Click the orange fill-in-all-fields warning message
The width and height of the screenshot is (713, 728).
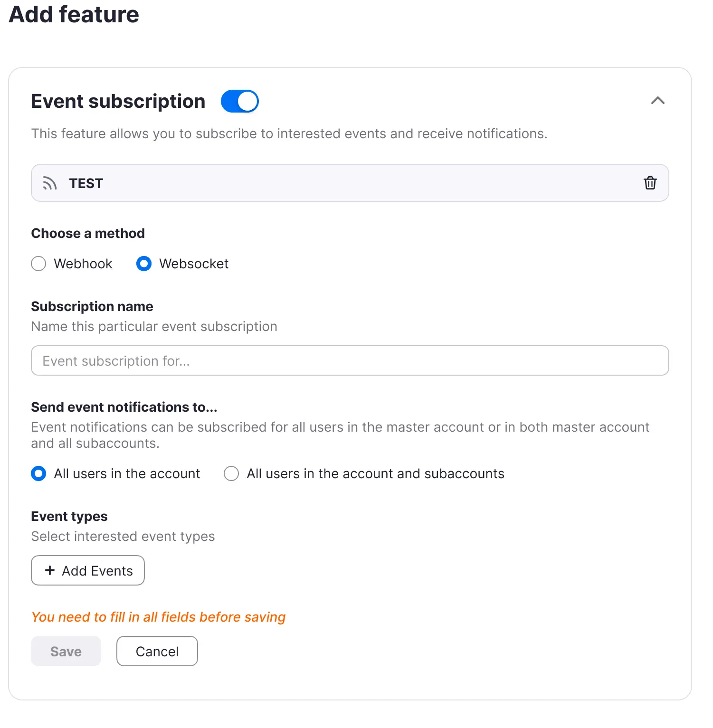click(158, 617)
